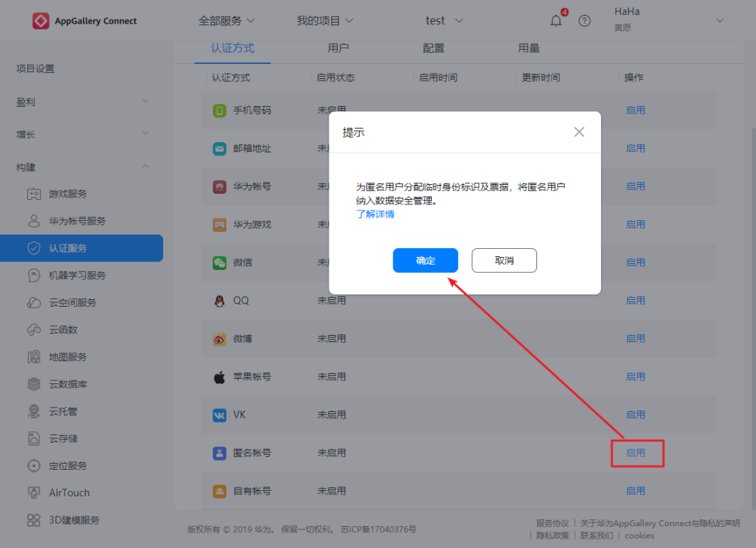This screenshot has width=756, height=548.
Task: Click 启用 for 手机号码 row
Action: (635, 111)
